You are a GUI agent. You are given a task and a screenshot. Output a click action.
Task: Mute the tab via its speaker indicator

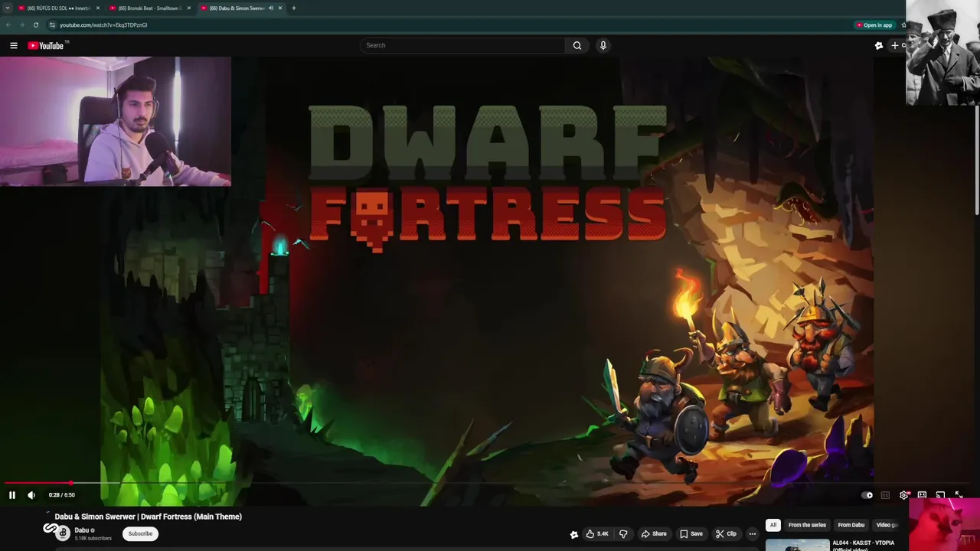pos(270,8)
